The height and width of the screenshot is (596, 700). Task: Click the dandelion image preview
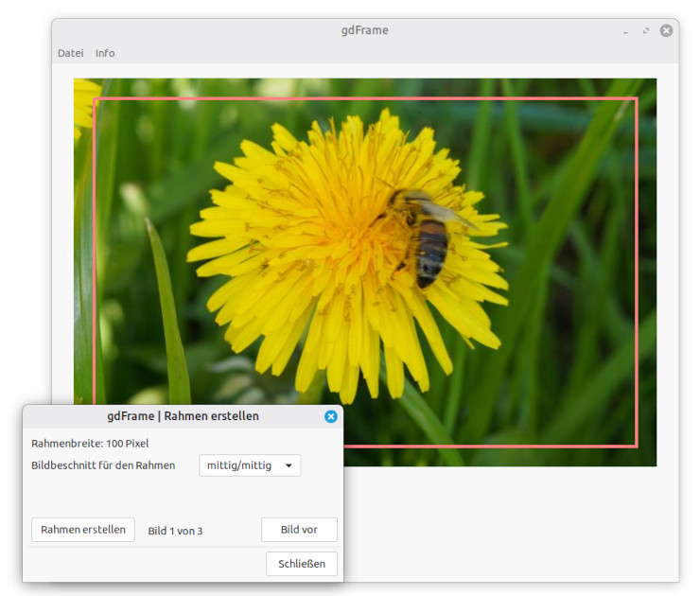365,272
